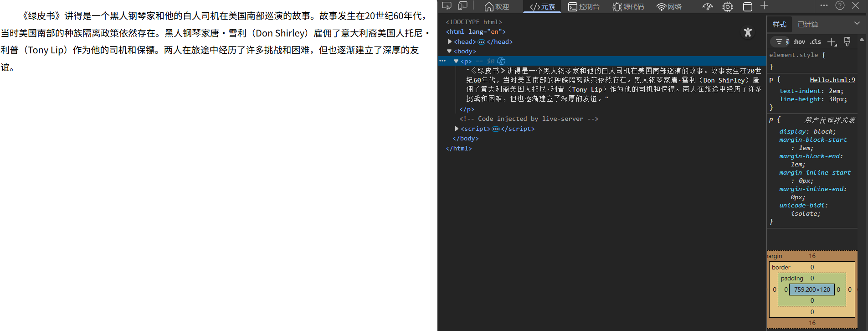Select the <!DOCTYPE html> line
Viewport: 868px width, 331px height.
[x=474, y=22]
